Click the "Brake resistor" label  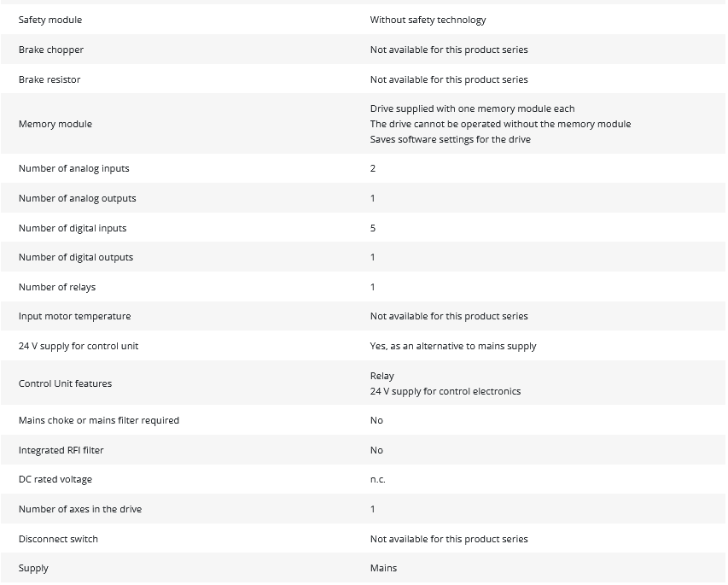pos(50,79)
